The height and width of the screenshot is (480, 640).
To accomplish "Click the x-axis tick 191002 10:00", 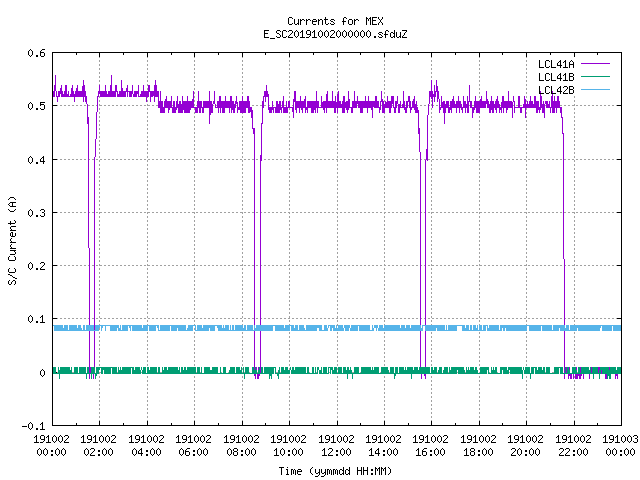I will [x=288, y=445].
